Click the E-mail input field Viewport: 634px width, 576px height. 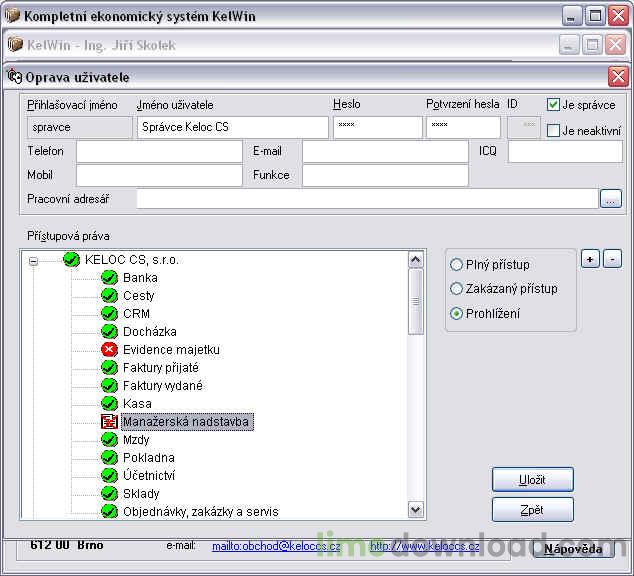click(x=385, y=151)
